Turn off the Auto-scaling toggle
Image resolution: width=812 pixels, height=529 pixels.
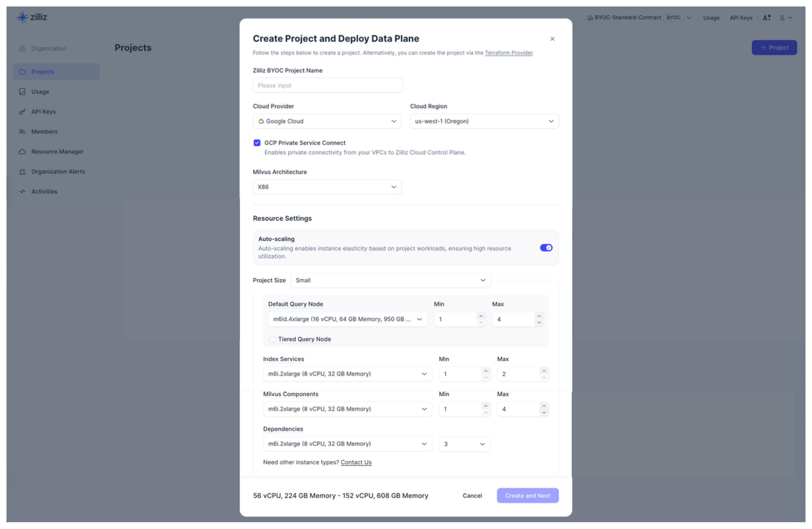[546, 248]
